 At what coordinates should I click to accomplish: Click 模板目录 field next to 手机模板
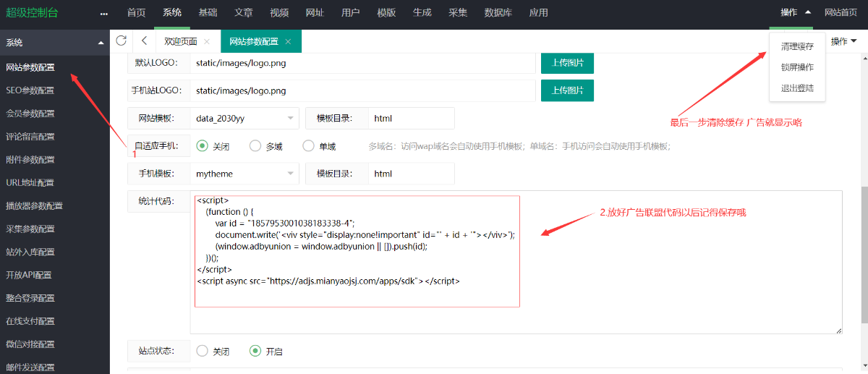[x=412, y=174]
